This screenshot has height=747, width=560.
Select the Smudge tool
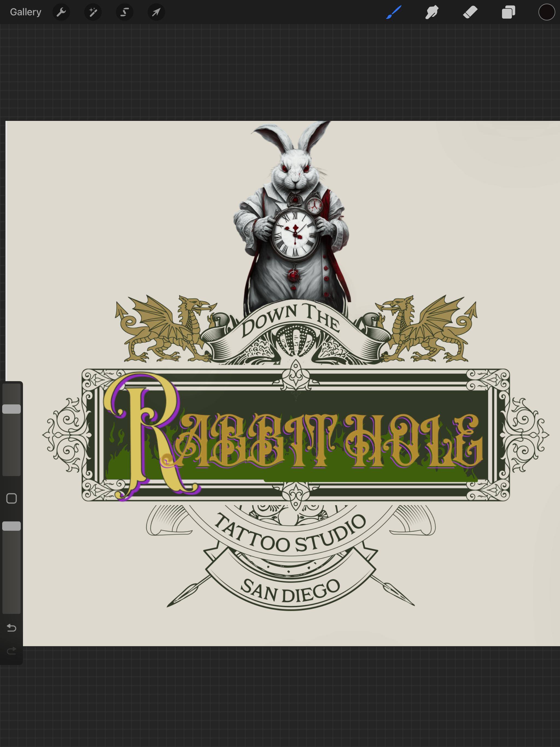(432, 12)
